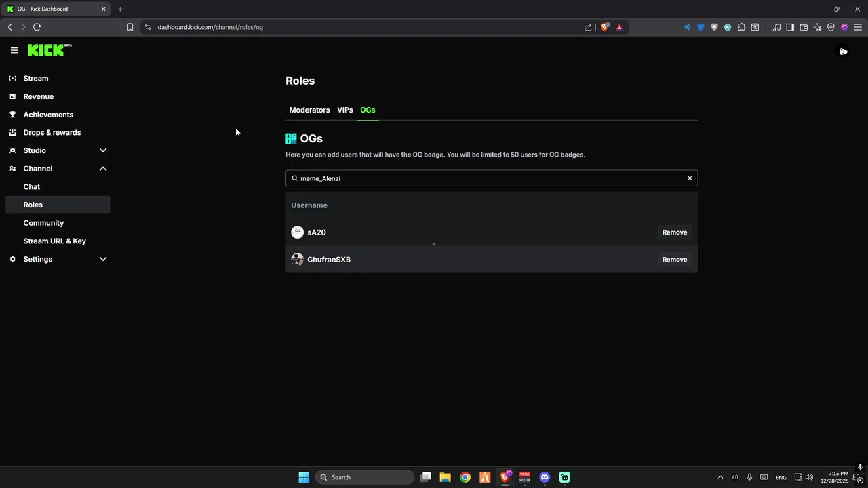Open the Leo AI sparkle icon

(x=817, y=27)
